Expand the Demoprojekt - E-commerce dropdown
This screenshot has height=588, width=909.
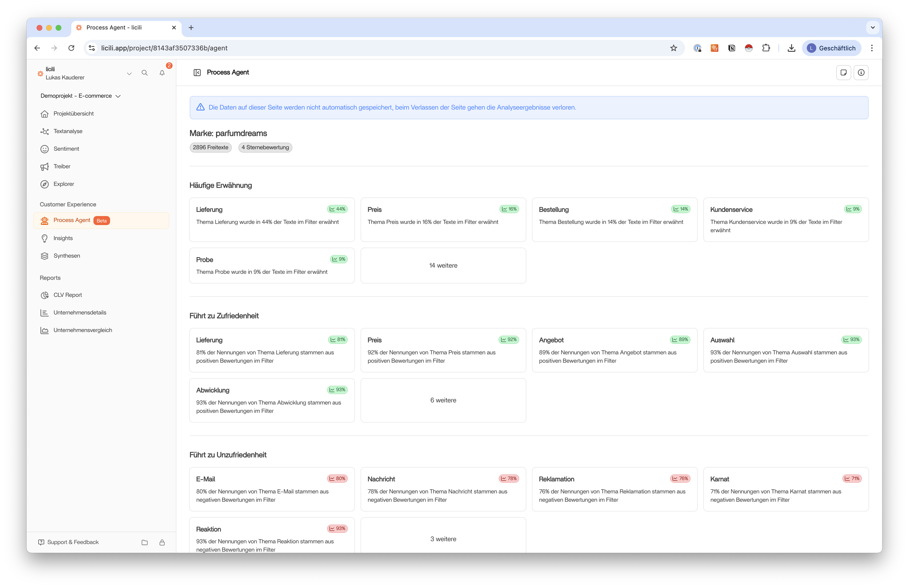coord(81,96)
